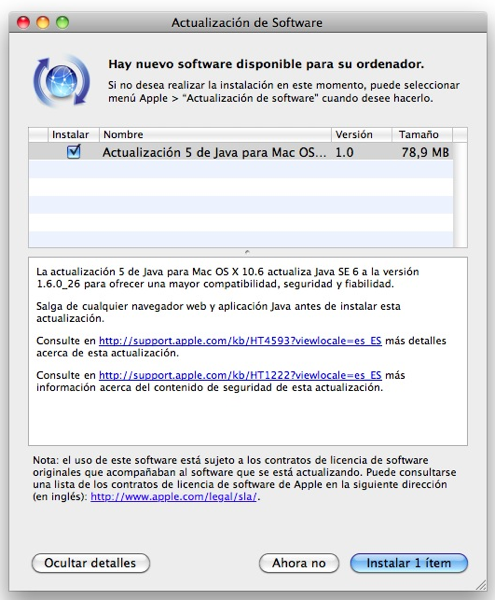
Task: Click the 78,9 MB size value
Action: pyautogui.click(x=425, y=152)
